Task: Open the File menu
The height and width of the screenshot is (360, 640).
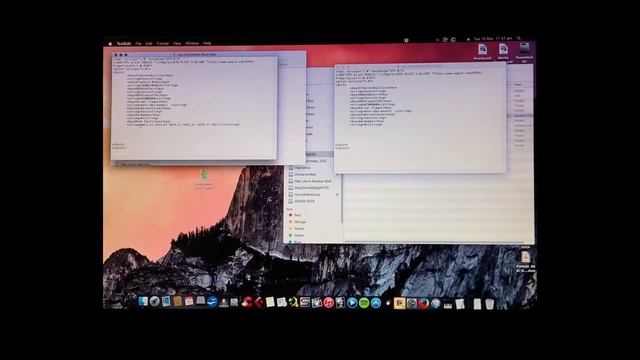Action: 138,43
